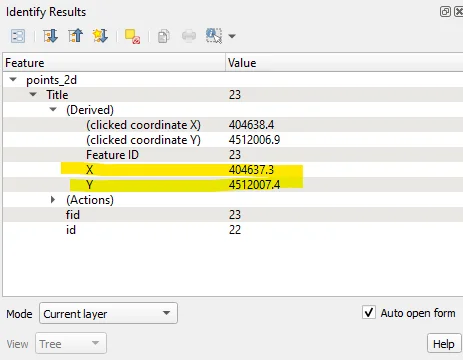Screen dimensions: 463x360
Task: Click the Feature column header
Action: point(114,63)
